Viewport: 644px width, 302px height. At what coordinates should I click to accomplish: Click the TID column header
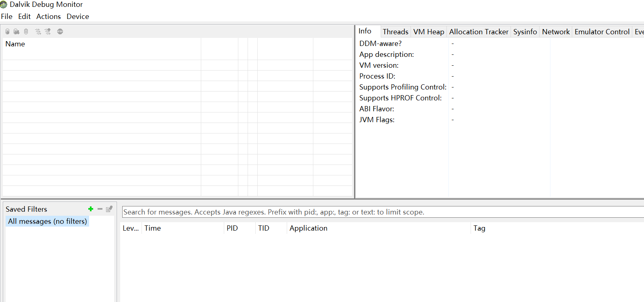coord(271,228)
